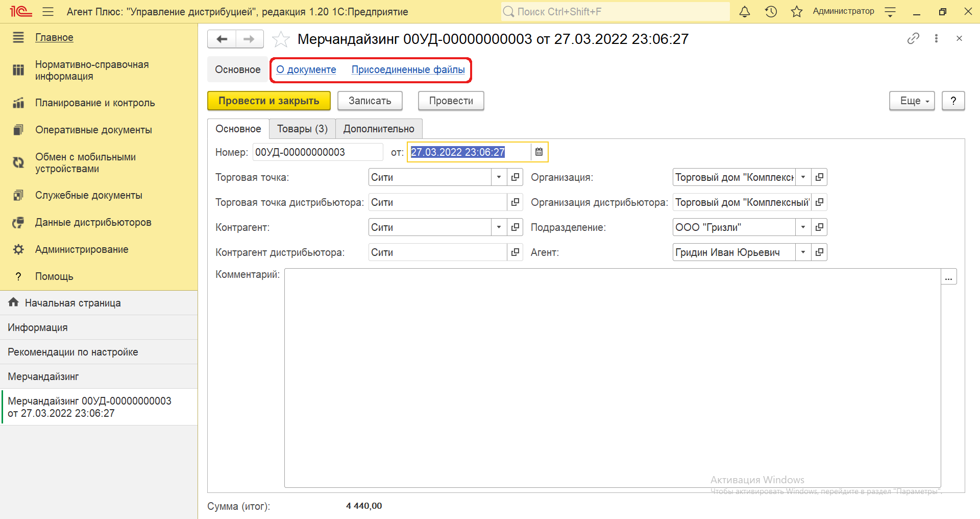Image resolution: width=980 pixels, height=519 pixels.
Task: Open Присоединенные файлы link
Action: (x=408, y=69)
